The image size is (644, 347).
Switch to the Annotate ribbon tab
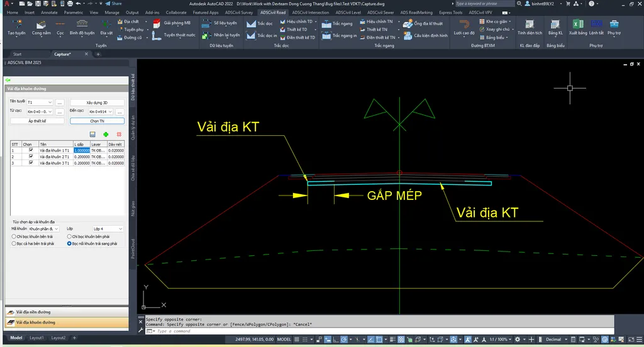click(49, 13)
